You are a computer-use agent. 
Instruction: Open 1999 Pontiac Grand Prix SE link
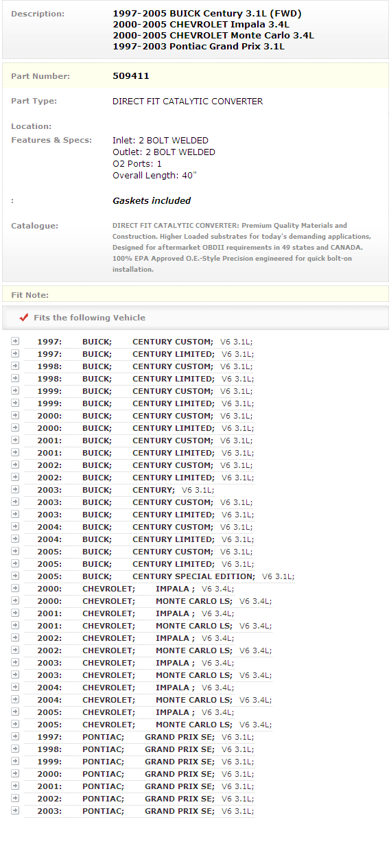[x=139, y=762]
